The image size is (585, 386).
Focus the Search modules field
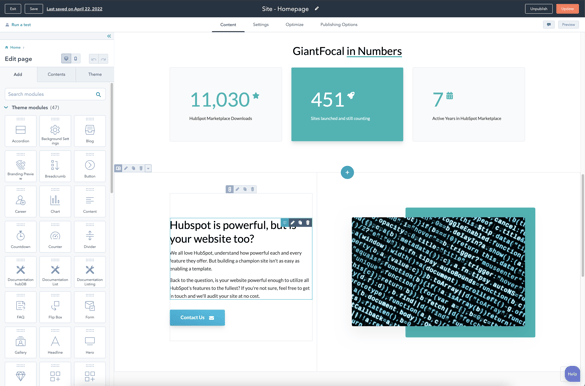click(x=55, y=94)
